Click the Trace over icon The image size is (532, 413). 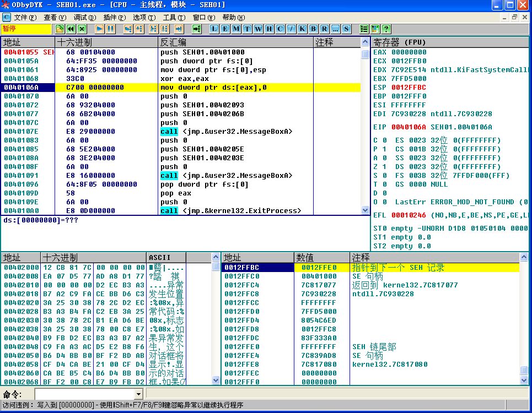(x=164, y=29)
